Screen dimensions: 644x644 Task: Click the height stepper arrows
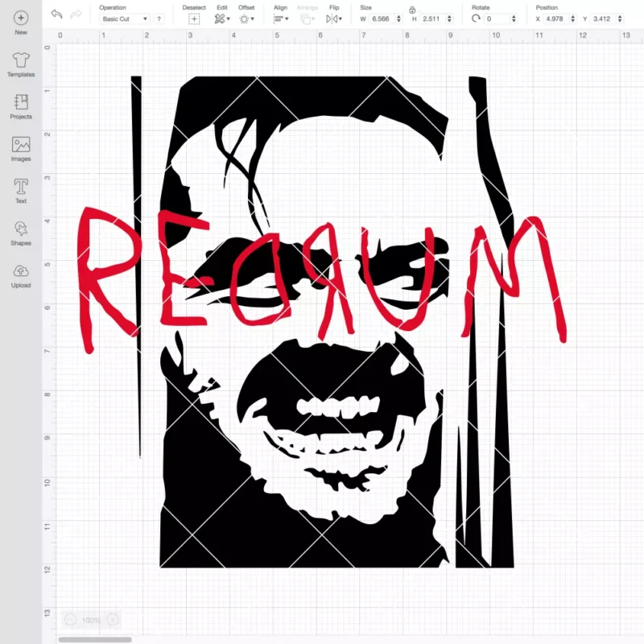click(x=449, y=19)
